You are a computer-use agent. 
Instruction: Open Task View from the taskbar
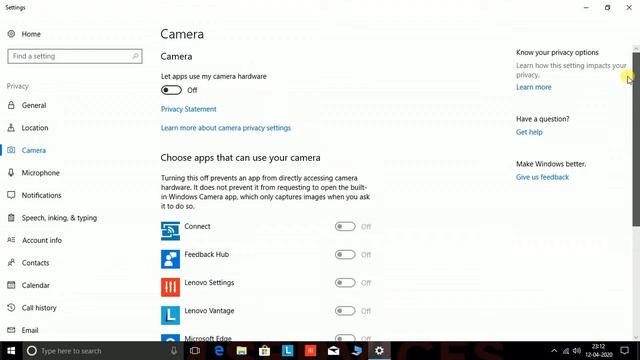(195, 351)
